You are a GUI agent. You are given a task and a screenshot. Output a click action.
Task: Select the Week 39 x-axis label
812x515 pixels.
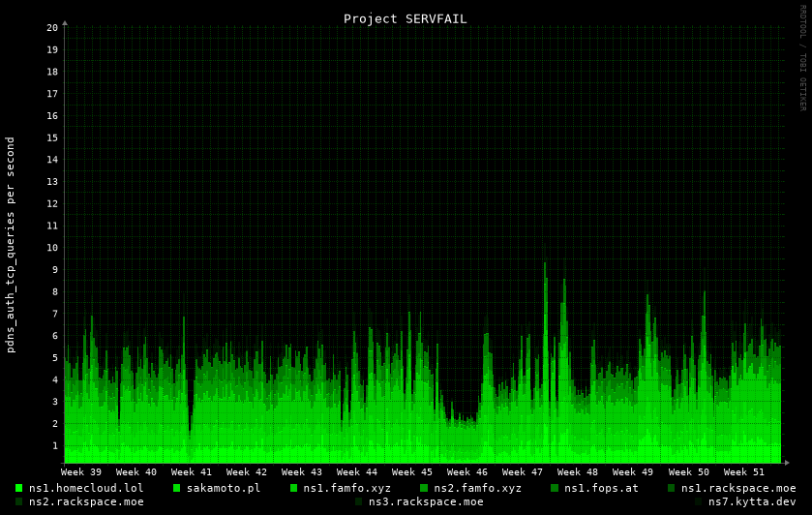(81, 472)
